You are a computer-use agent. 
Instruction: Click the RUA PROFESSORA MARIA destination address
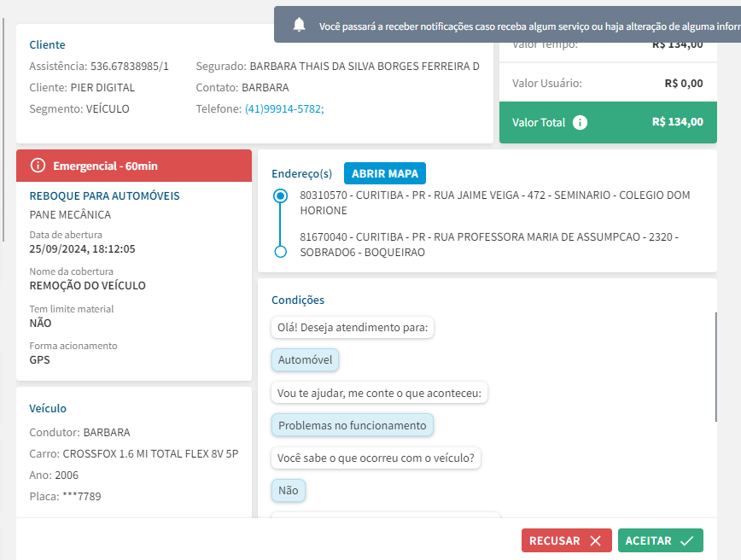click(x=489, y=244)
